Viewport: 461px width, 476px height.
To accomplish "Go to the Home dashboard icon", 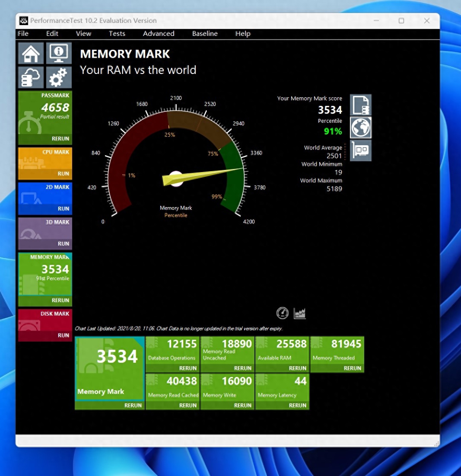I will click(31, 54).
